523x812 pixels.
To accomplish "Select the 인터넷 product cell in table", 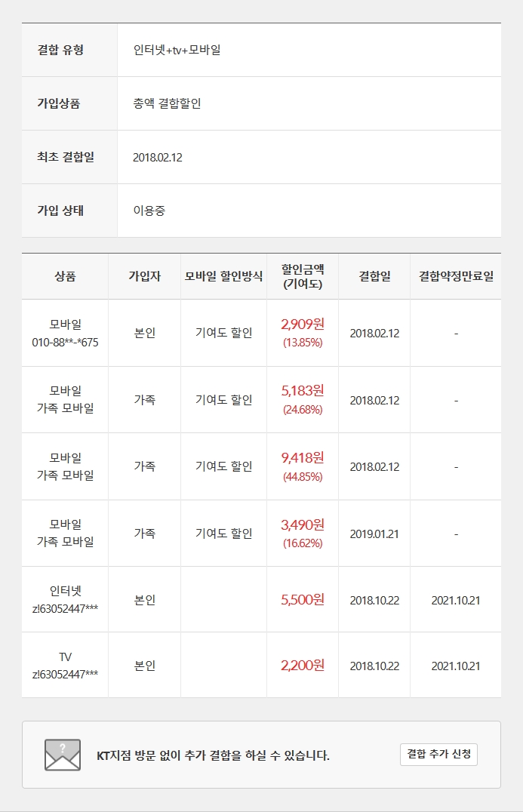I will [x=65, y=600].
